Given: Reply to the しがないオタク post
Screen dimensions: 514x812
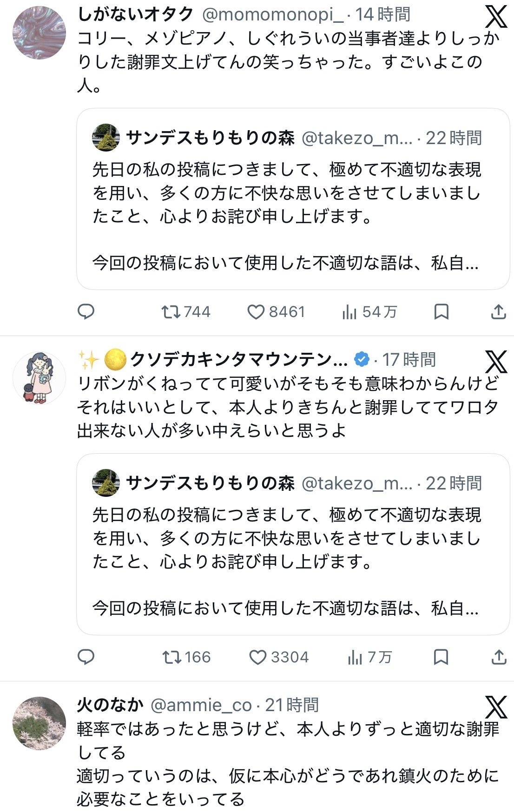Looking at the screenshot, I should (x=86, y=311).
